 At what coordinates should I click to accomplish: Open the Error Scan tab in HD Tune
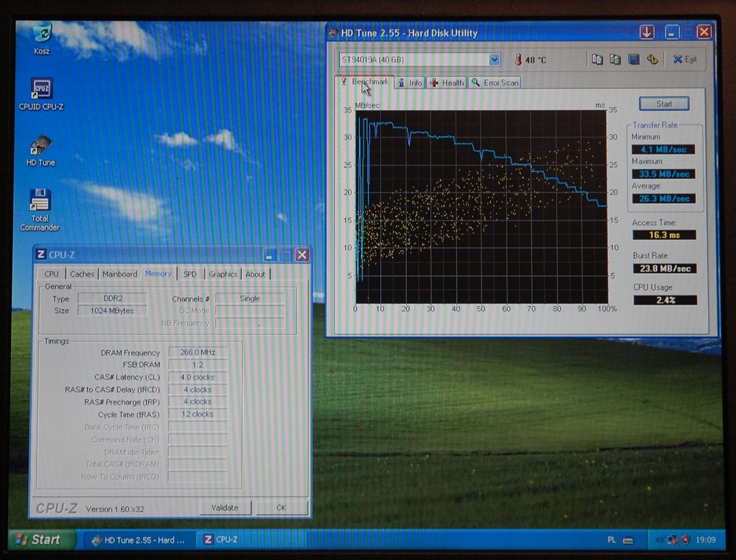(x=495, y=83)
